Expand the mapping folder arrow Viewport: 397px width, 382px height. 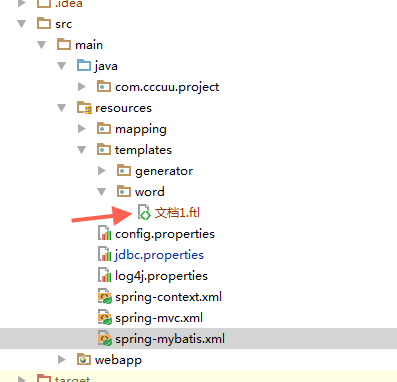coord(82,129)
